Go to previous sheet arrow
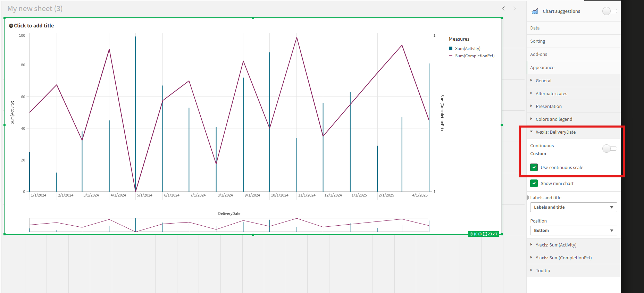The height and width of the screenshot is (293, 644). (503, 8)
